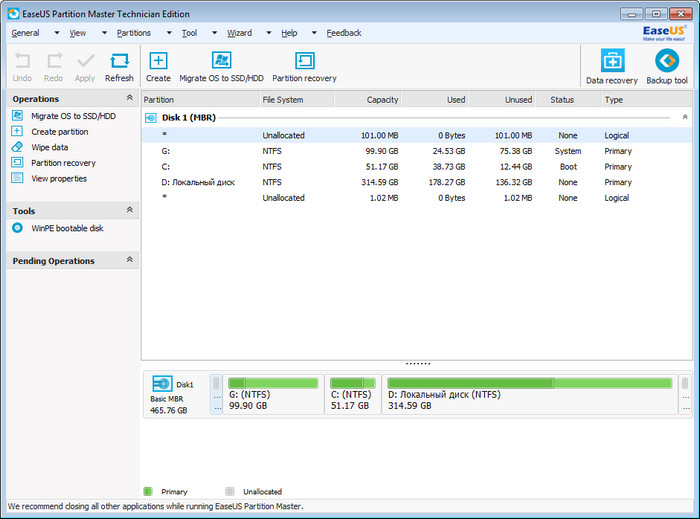Click the Partition recovery sidebar icon

coord(17,162)
